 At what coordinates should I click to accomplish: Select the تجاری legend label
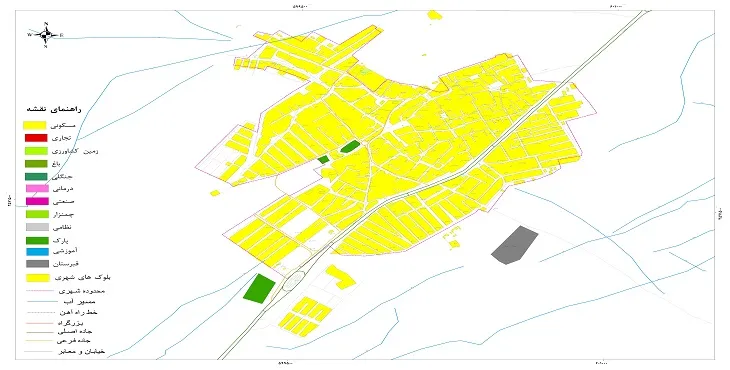coord(62,138)
